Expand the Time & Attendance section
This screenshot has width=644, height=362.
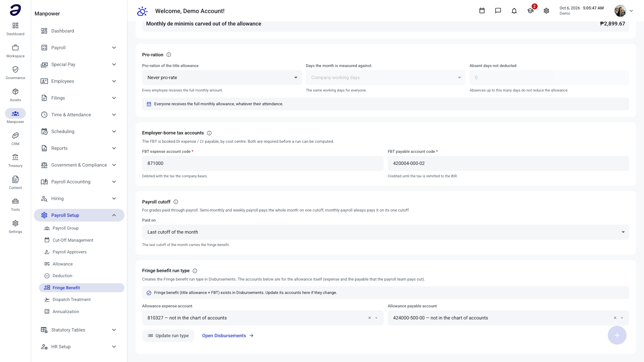pos(79,115)
